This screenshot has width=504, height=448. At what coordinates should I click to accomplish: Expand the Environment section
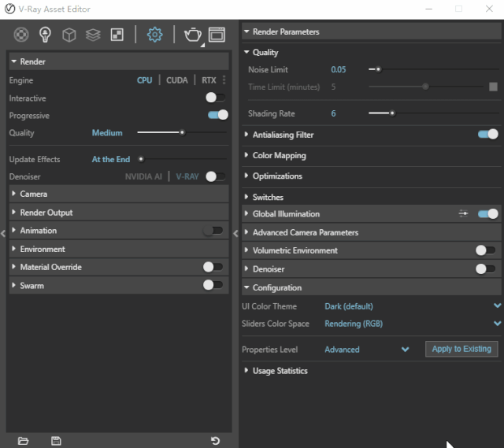(119, 249)
